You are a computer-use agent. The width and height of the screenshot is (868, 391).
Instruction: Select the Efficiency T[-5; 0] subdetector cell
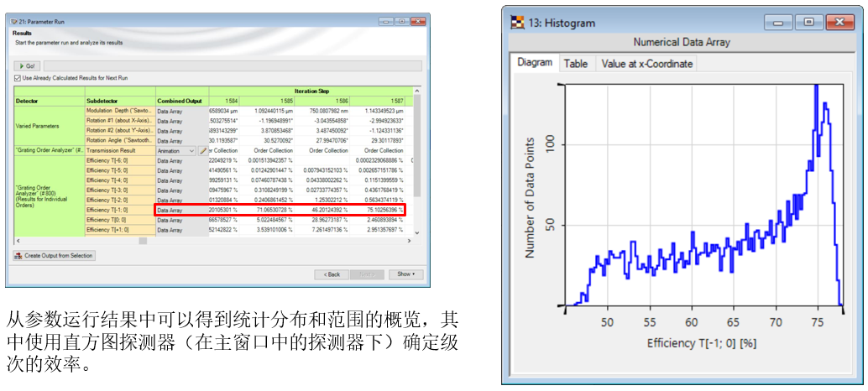click(x=120, y=170)
